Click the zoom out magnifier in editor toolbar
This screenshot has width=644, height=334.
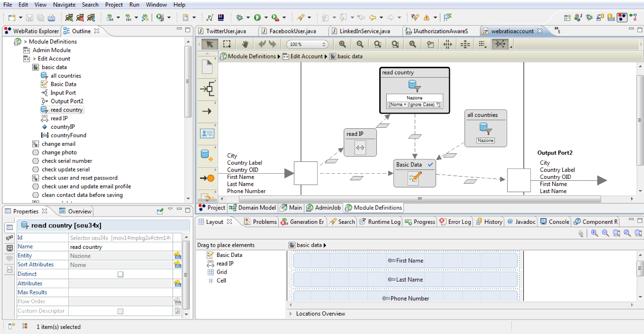point(360,44)
